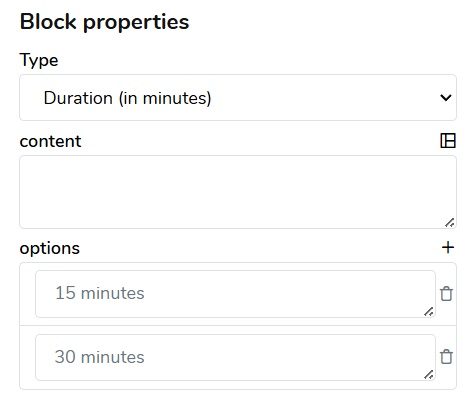Open the content template layout icon
474x393 pixels.
click(448, 141)
